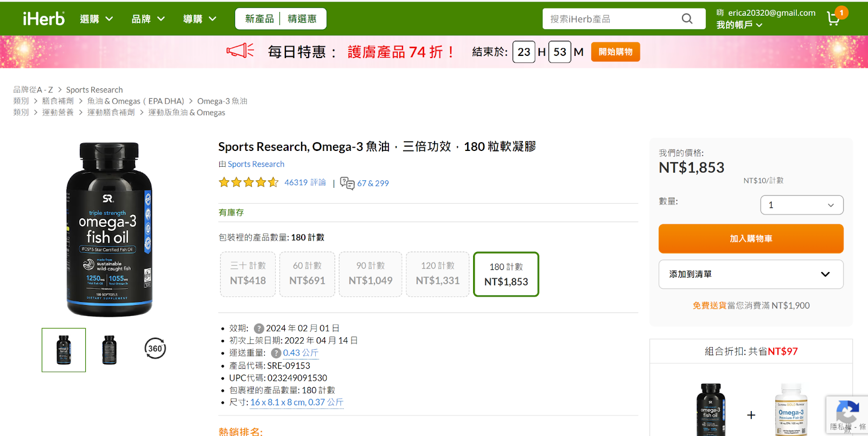
Task: Click the megaphone daily deal icon
Action: click(x=240, y=51)
